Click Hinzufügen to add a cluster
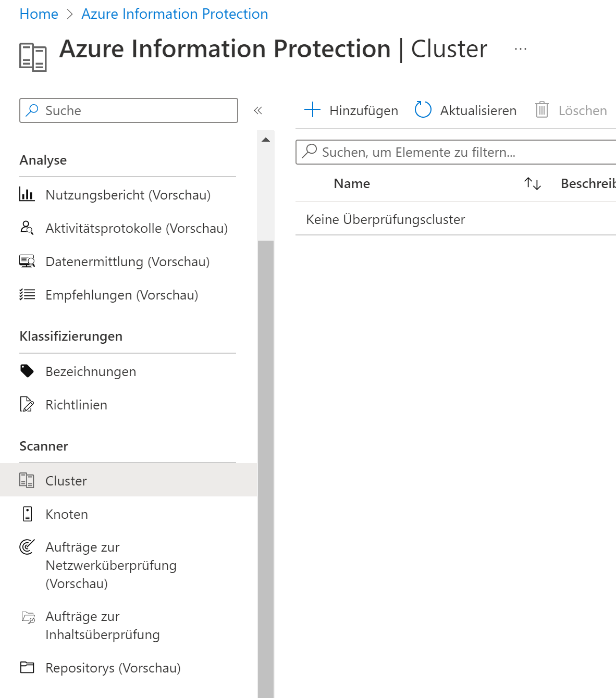Viewport: 616px width, 698px height. click(350, 110)
